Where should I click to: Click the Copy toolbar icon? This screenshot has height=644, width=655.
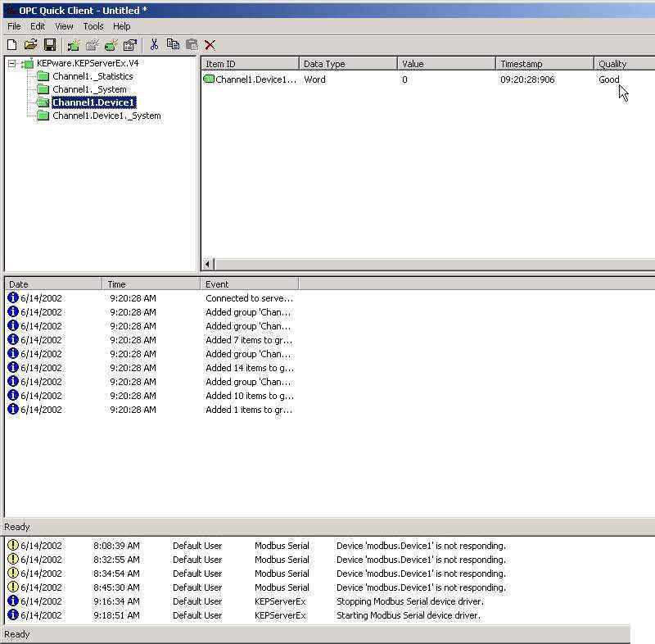pos(173,44)
